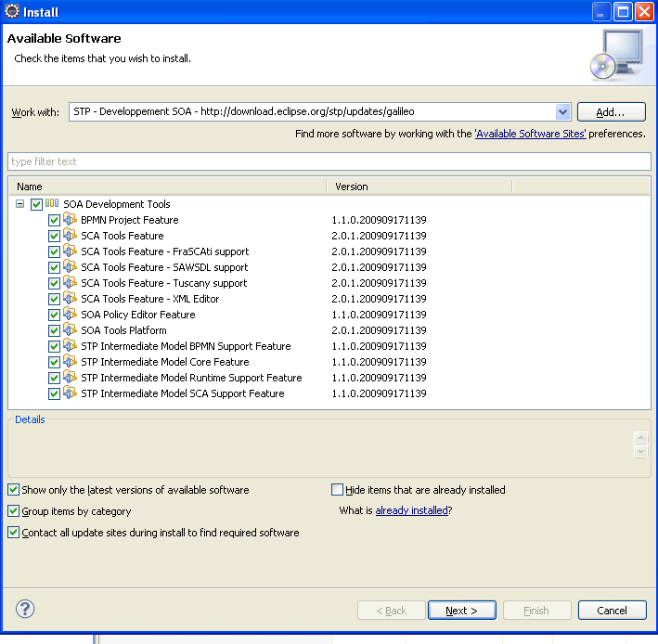Open the Work with site dropdown

pos(562,112)
